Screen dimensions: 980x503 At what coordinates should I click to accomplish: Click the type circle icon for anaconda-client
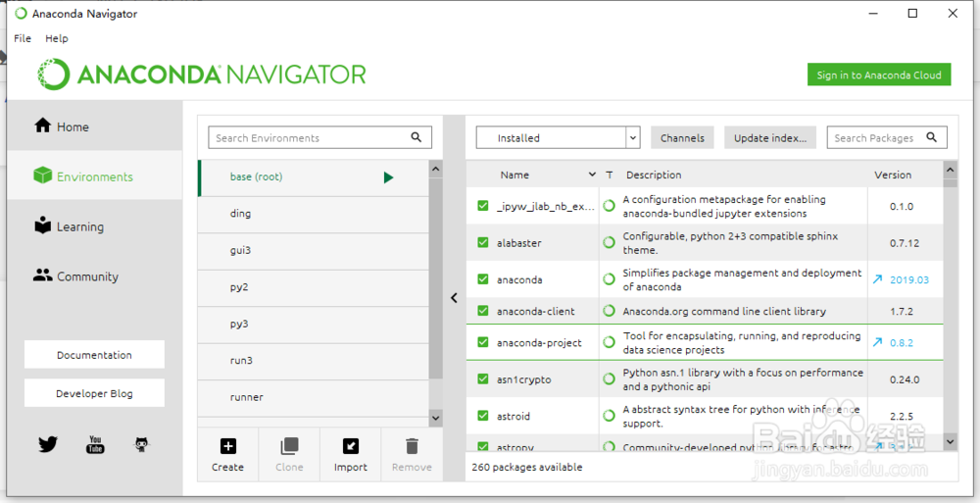click(x=609, y=311)
